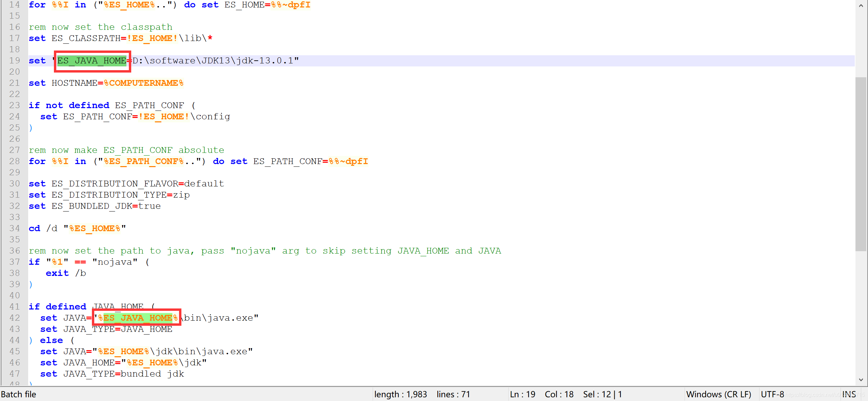The image size is (868, 401).
Task: Click '\config' on line 24
Action: [x=210, y=117]
